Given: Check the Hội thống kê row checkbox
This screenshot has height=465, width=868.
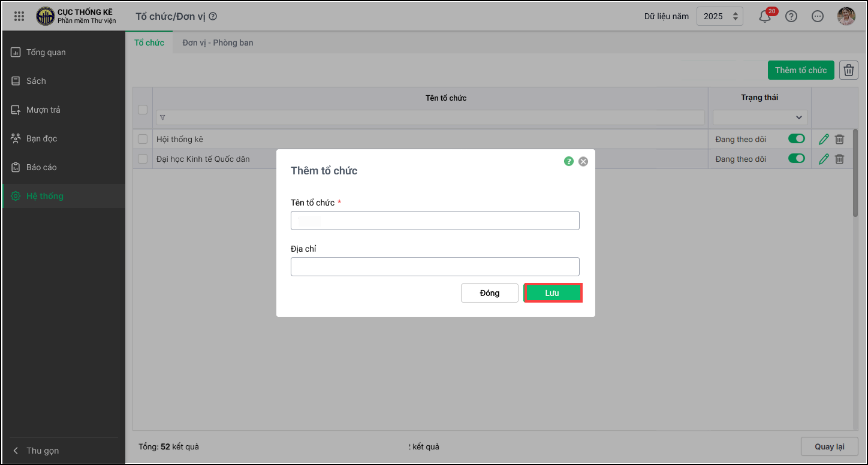Looking at the screenshot, I should (x=143, y=139).
